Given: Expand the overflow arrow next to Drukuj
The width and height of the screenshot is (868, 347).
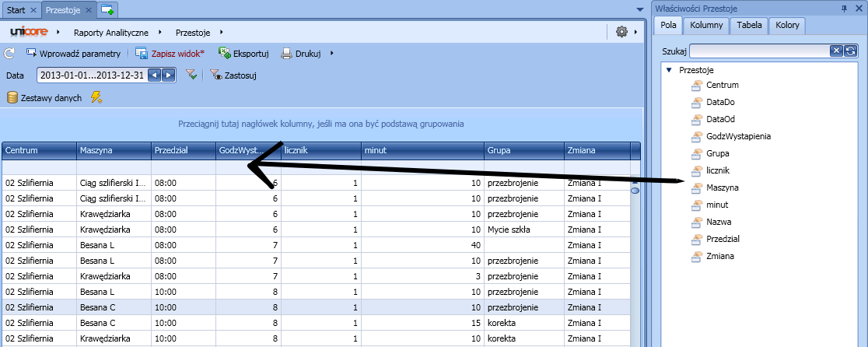Looking at the screenshot, I should (x=332, y=54).
